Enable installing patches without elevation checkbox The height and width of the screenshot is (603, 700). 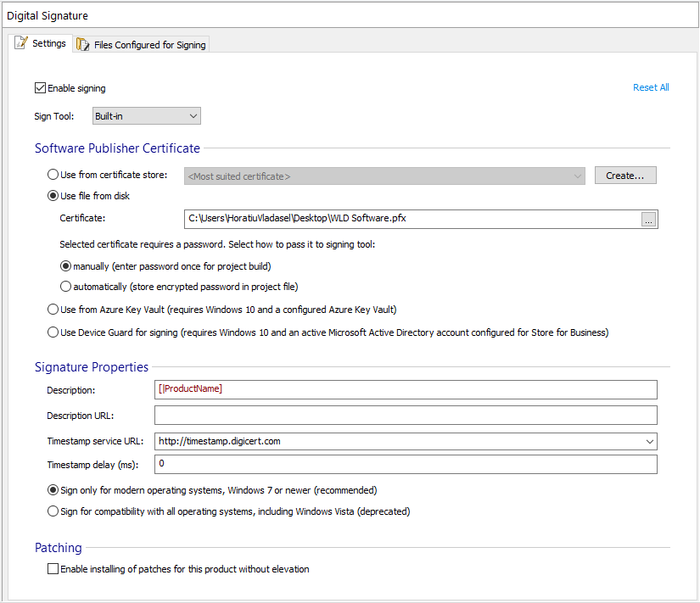tap(53, 568)
